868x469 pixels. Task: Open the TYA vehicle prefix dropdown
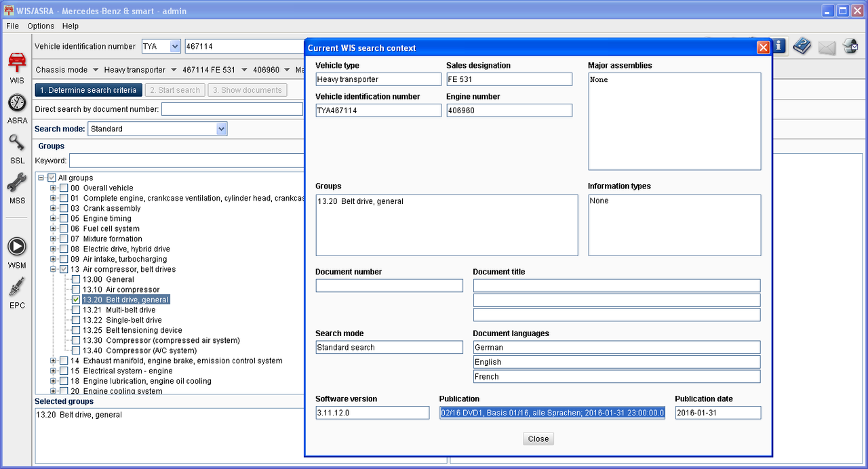click(175, 46)
